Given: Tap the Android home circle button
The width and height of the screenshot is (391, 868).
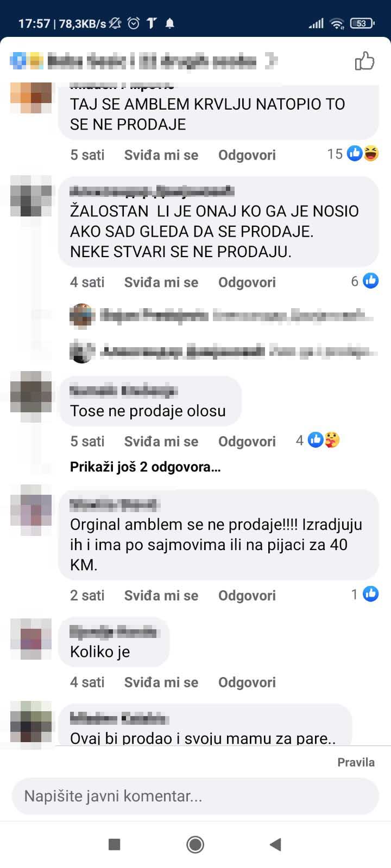Looking at the screenshot, I should [195, 844].
